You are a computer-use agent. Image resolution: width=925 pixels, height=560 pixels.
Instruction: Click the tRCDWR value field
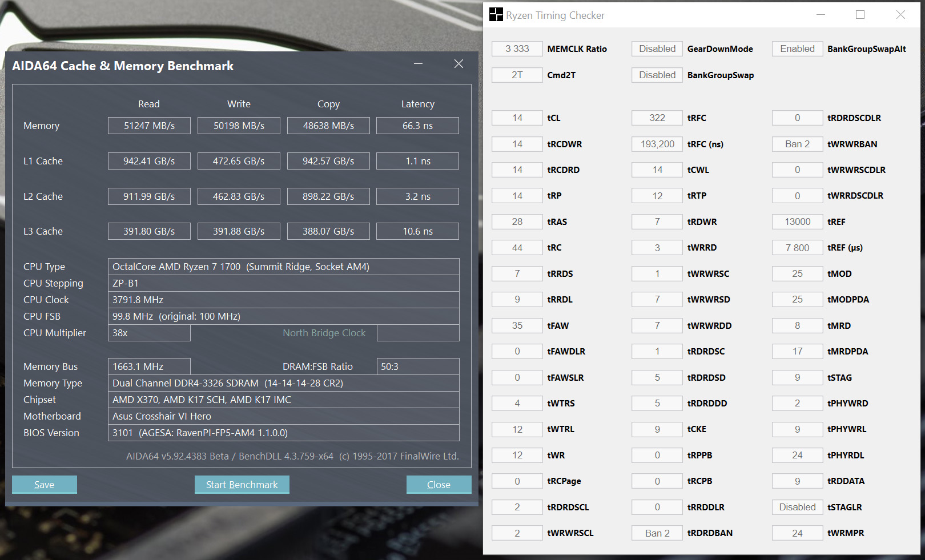(517, 144)
